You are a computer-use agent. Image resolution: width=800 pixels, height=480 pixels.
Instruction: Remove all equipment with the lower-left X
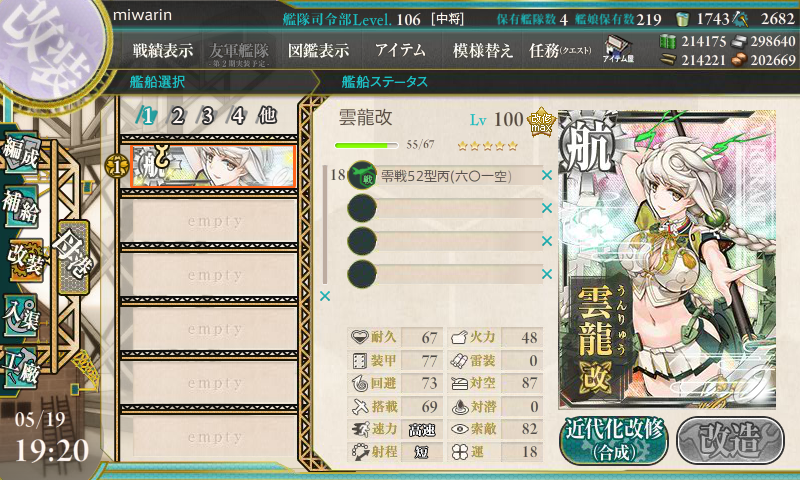tap(325, 296)
